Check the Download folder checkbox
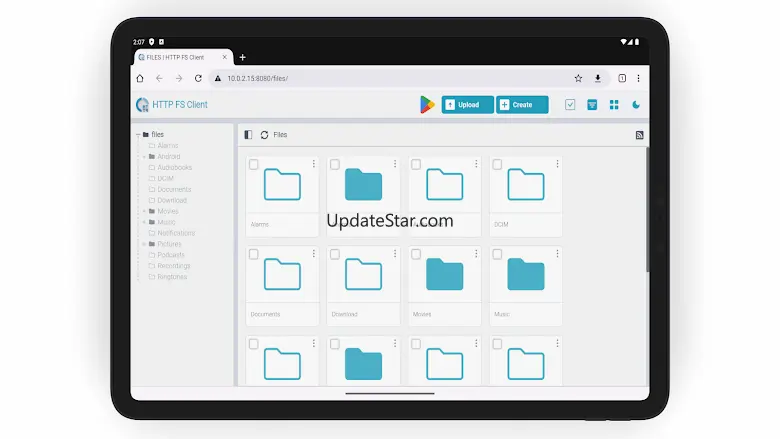This screenshot has height=439, width=780. click(335, 254)
